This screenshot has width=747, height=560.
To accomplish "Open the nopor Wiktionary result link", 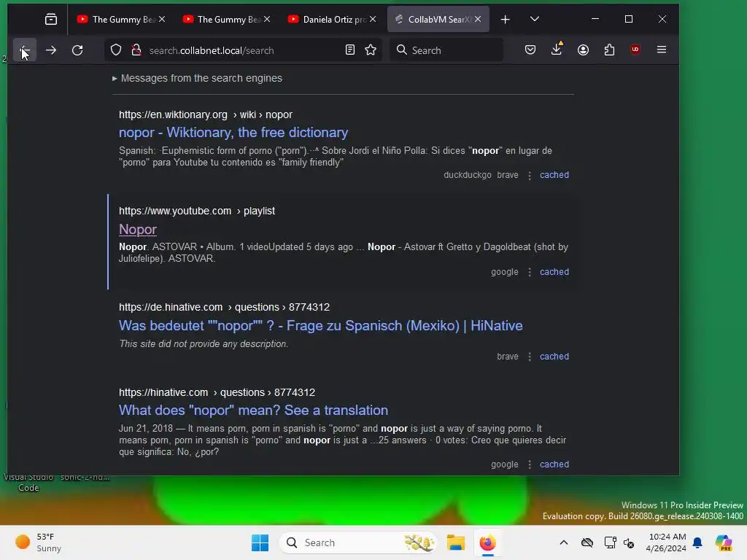I will [x=233, y=133].
